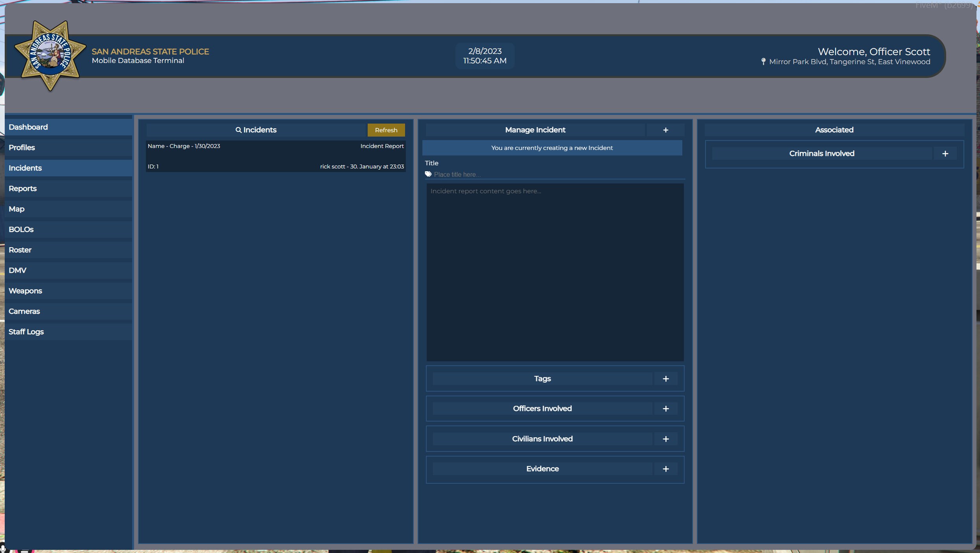Click the yellow Refresh button
This screenshot has width=980, height=553.
[x=386, y=130]
